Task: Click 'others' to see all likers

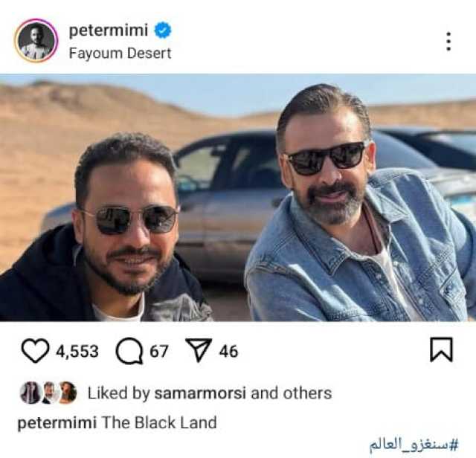Action: (307, 393)
